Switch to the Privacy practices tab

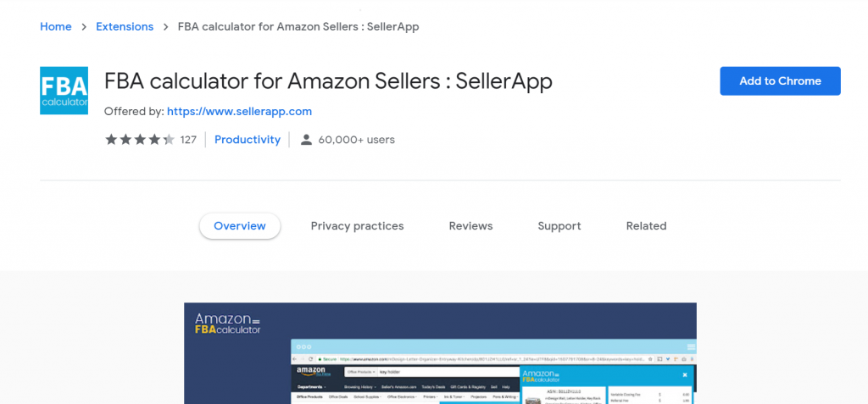[x=357, y=226]
